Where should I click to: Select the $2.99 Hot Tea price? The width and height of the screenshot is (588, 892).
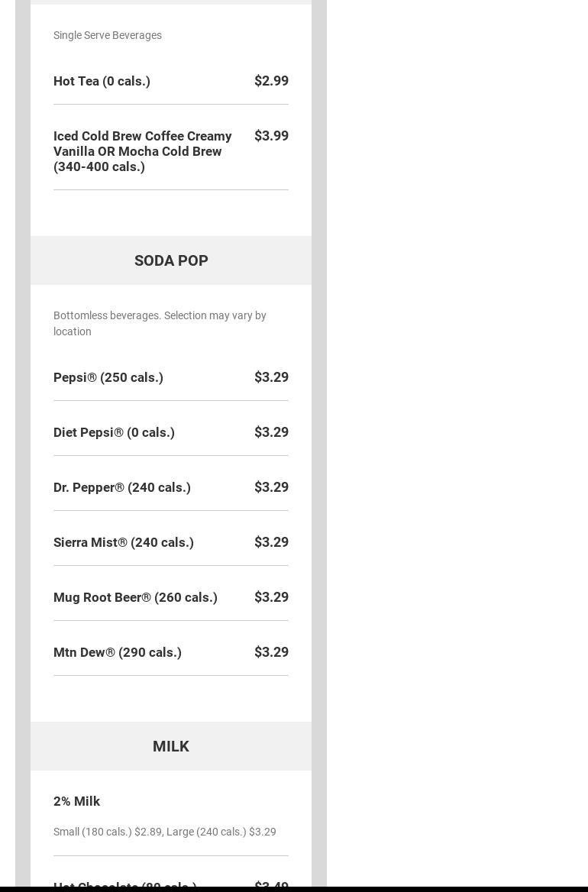(x=271, y=81)
